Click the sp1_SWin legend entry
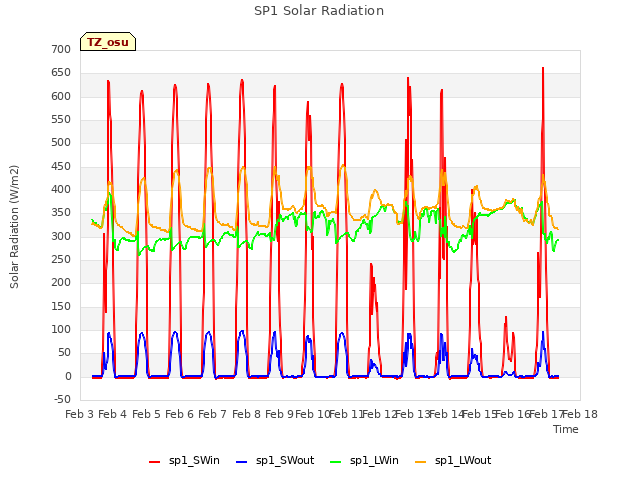The image size is (640, 480). pos(184,461)
